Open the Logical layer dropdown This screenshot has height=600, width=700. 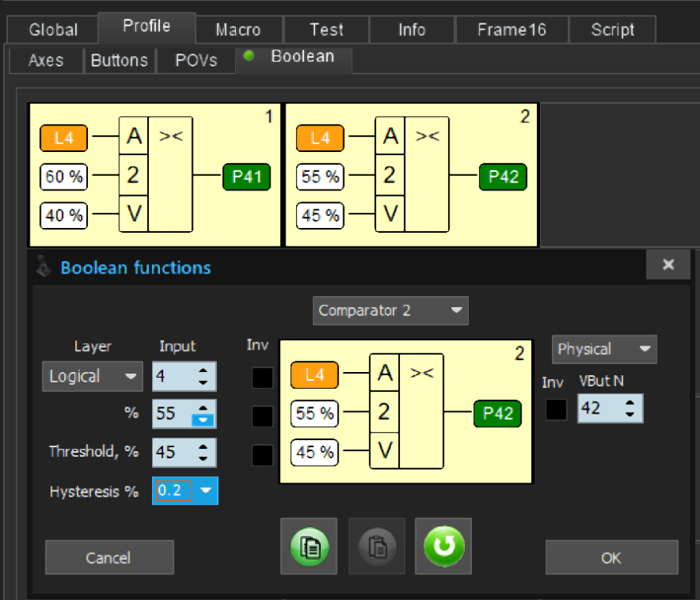pyautogui.click(x=92, y=376)
